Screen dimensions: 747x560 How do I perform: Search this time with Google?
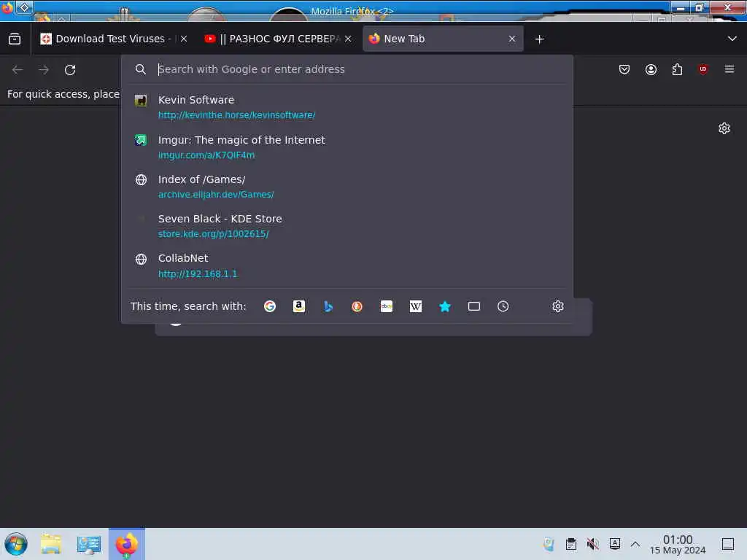click(270, 306)
